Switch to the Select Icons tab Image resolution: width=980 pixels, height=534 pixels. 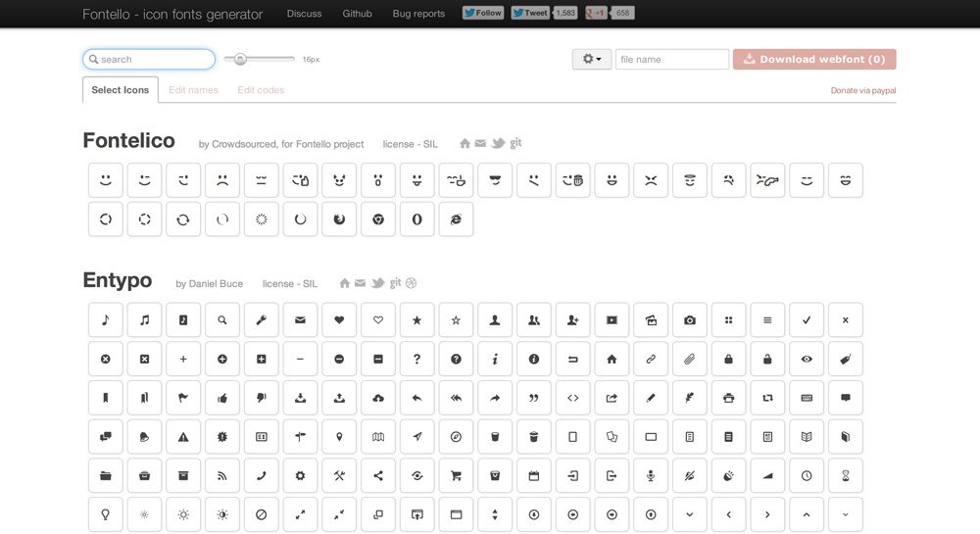pos(120,90)
